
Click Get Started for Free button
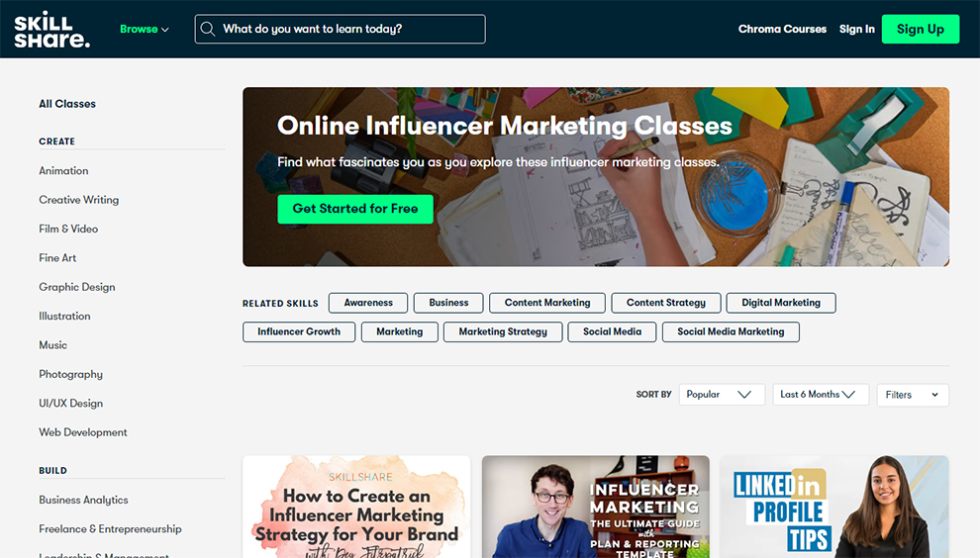point(355,209)
